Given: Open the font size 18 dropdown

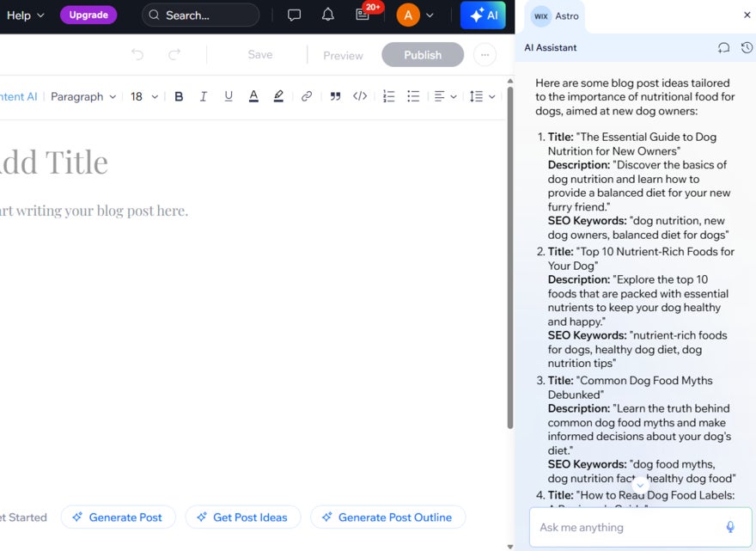Looking at the screenshot, I should click(x=143, y=96).
